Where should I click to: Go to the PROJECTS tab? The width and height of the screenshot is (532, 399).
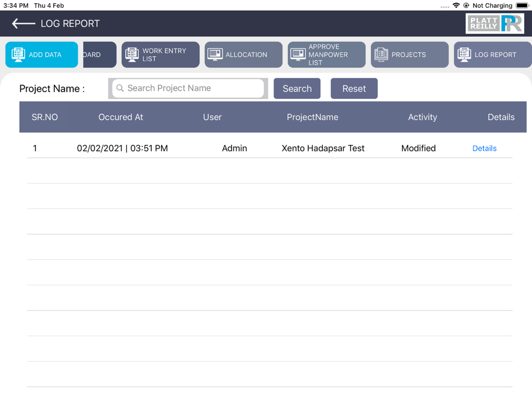[410, 55]
